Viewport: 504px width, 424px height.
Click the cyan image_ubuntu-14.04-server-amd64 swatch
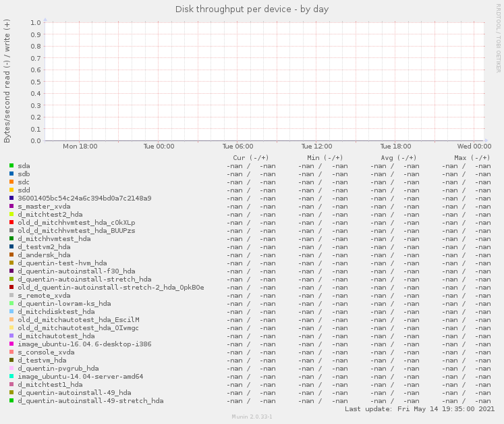[x=11, y=376]
